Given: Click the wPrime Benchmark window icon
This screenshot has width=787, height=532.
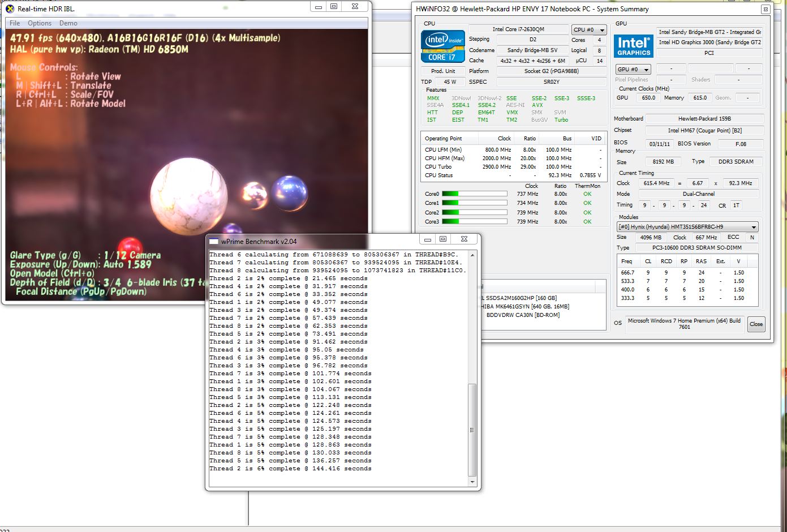Looking at the screenshot, I should 214,242.
